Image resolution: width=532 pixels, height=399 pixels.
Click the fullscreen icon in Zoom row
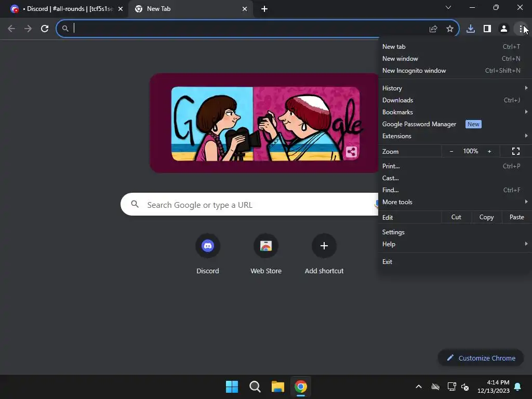point(516,151)
